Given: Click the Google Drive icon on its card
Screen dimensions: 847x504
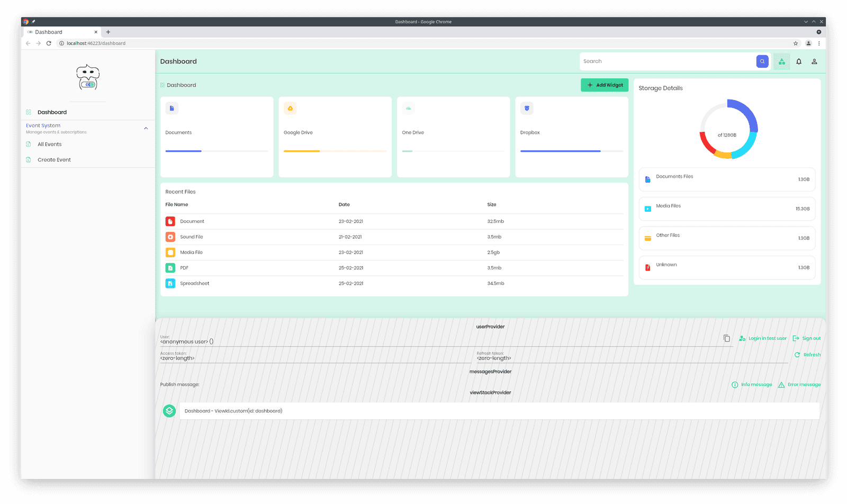Looking at the screenshot, I should (290, 108).
